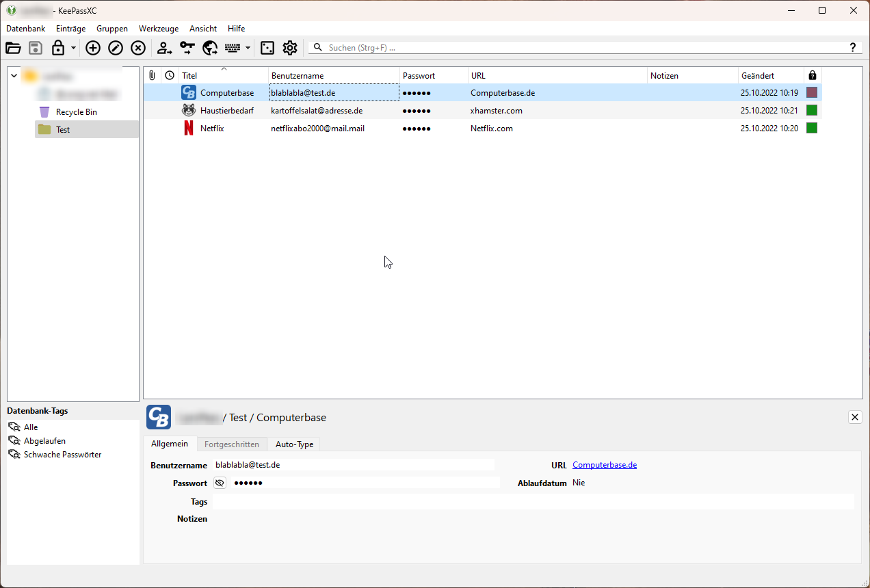Close the entry preview panel
This screenshot has width=870, height=588.
point(855,417)
